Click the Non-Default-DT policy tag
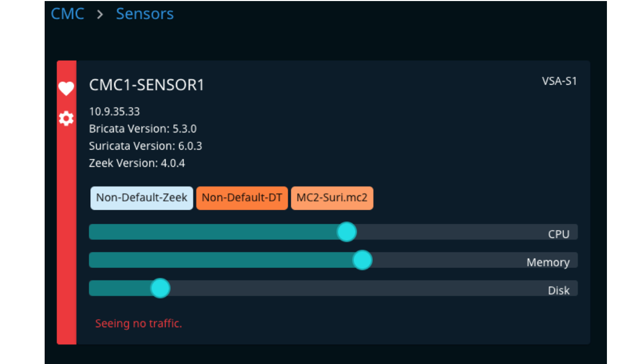This screenshot has height=364, width=636. tap(242, 198)
